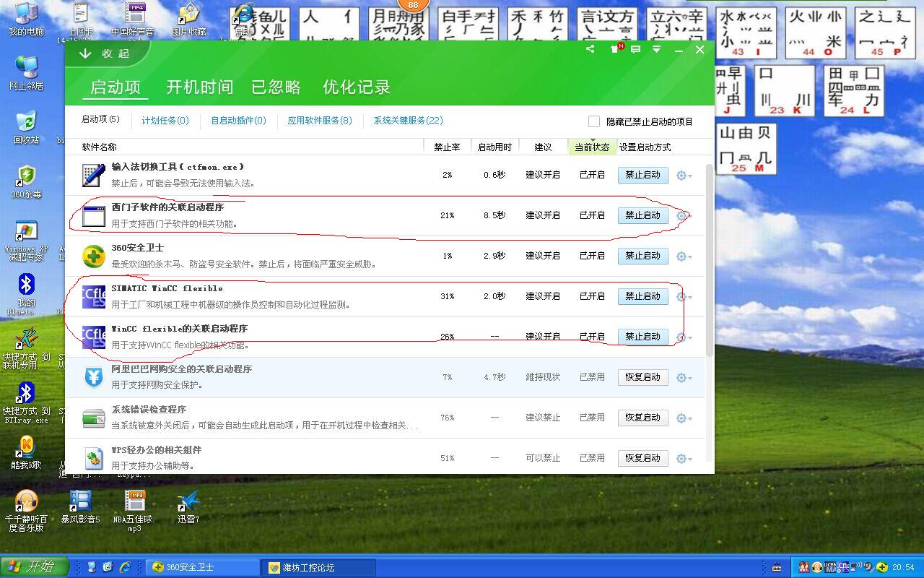Select BTTray.exe Bluetooth shortcut desktop icon

pyautogui.click(x=26, y=404)
